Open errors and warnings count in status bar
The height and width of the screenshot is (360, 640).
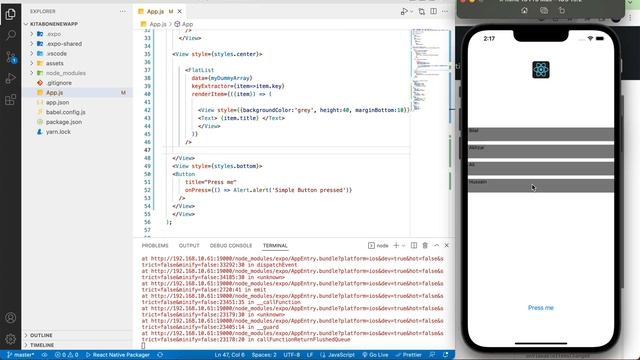click(67, 355)
